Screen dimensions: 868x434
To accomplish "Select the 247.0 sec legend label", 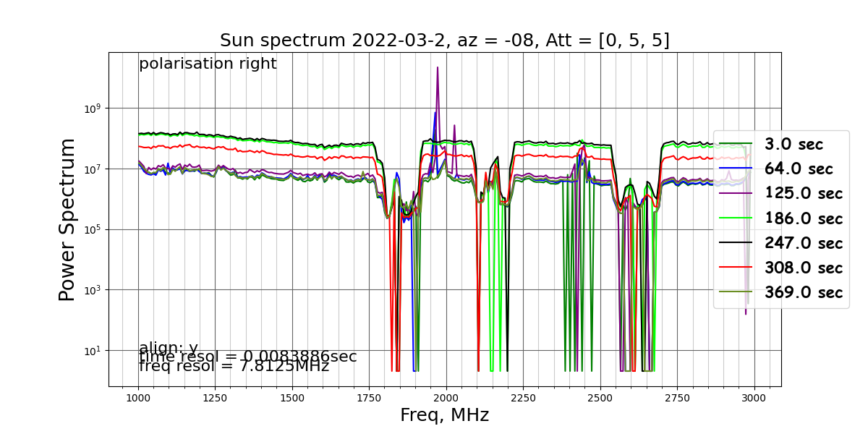I will tap(803, 243).
